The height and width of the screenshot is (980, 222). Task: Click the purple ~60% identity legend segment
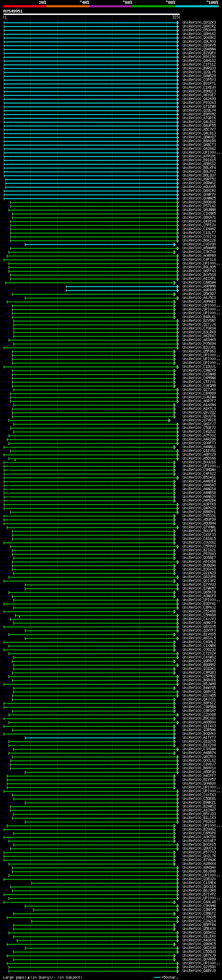pos(111,6)
